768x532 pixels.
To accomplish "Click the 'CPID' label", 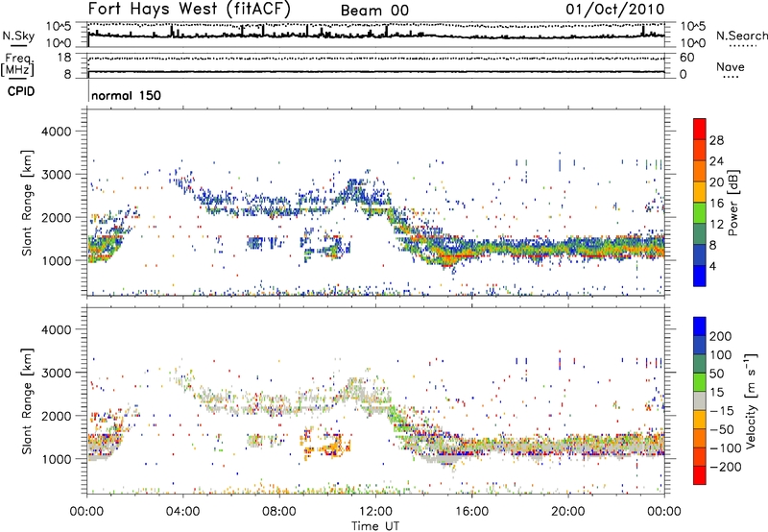I will 21,91.
